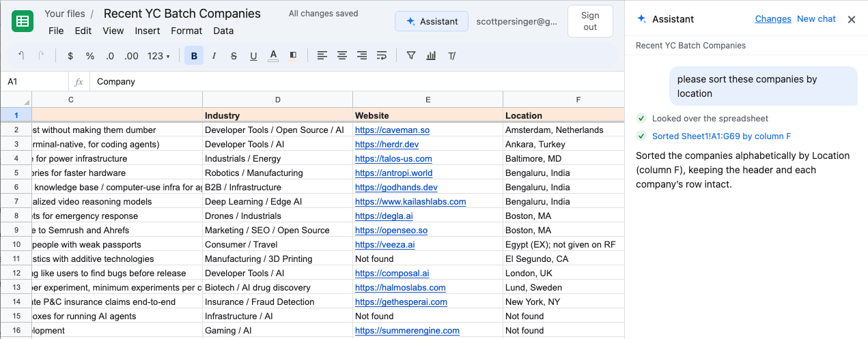This screenshot has height=339, width=868.
Task: Select the Location header cell
Action: tap(564, 115)
